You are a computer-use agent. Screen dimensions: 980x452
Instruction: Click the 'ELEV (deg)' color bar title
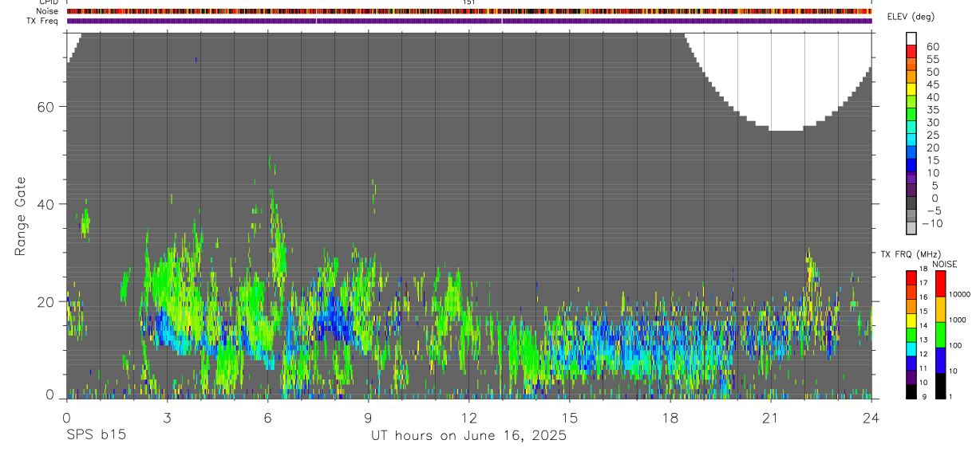coord(912,17)
